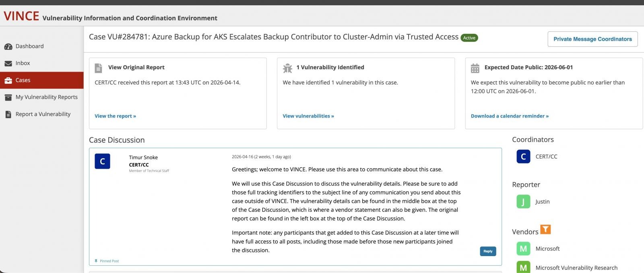The height and width of the screenshot is (273, 644).
Task: Click the calendar icon by Expected Date
Action: (x=475, y=68)
